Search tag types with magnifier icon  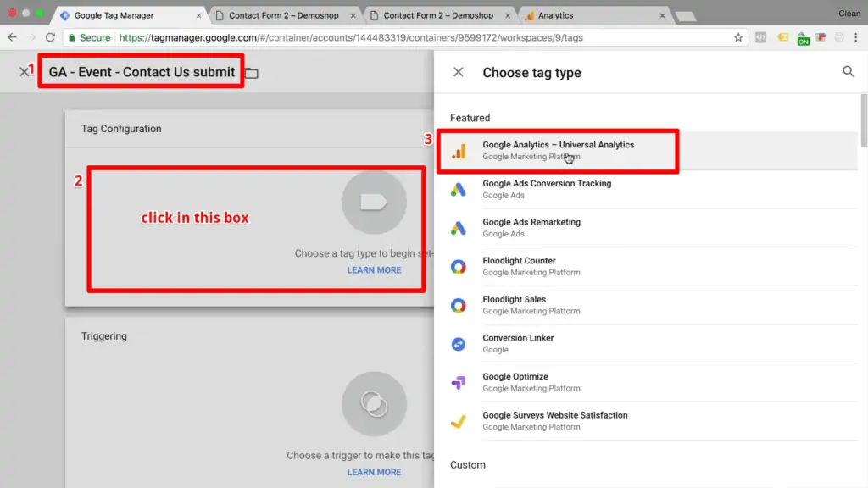848,71
